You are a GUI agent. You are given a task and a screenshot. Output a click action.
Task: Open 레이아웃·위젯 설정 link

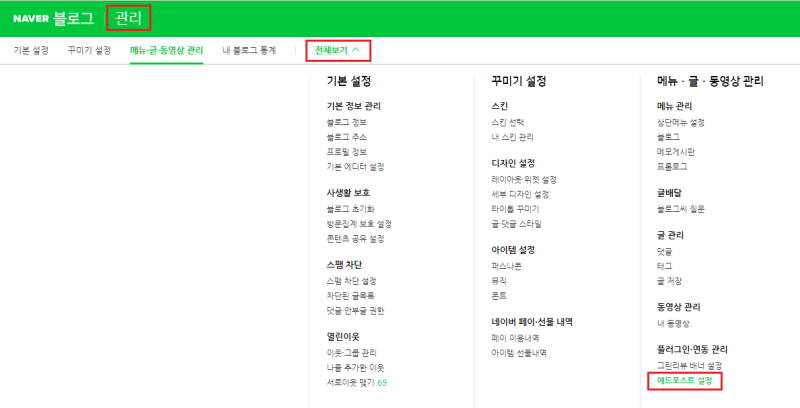(524, 180)
